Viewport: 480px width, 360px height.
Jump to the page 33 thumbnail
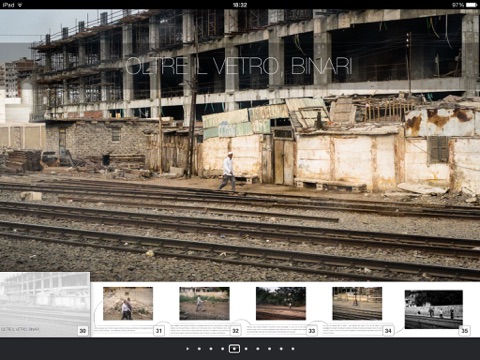click(x=281, y=304)
